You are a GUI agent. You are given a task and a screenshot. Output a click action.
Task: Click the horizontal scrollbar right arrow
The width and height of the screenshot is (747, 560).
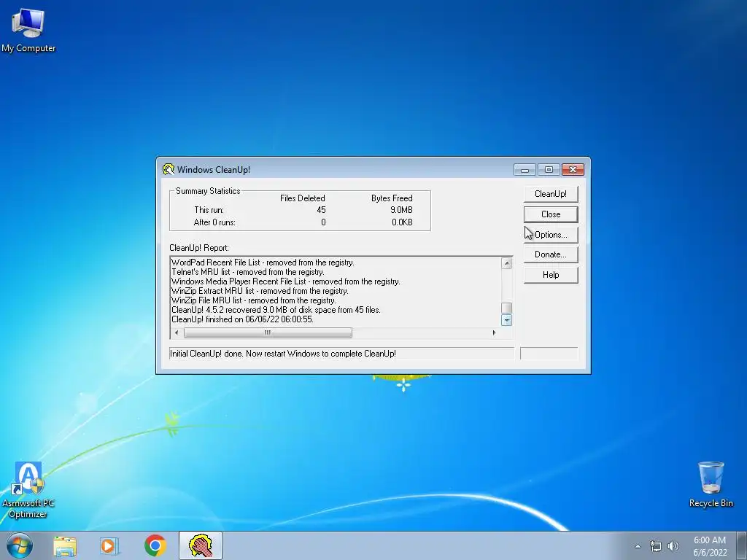[x=494, y=332]
